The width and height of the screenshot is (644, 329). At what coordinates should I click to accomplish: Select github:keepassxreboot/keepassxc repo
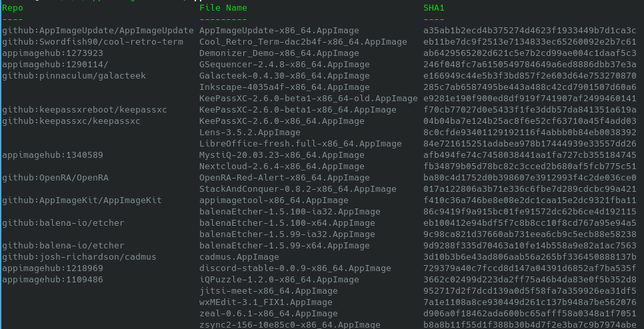[85, 110]
